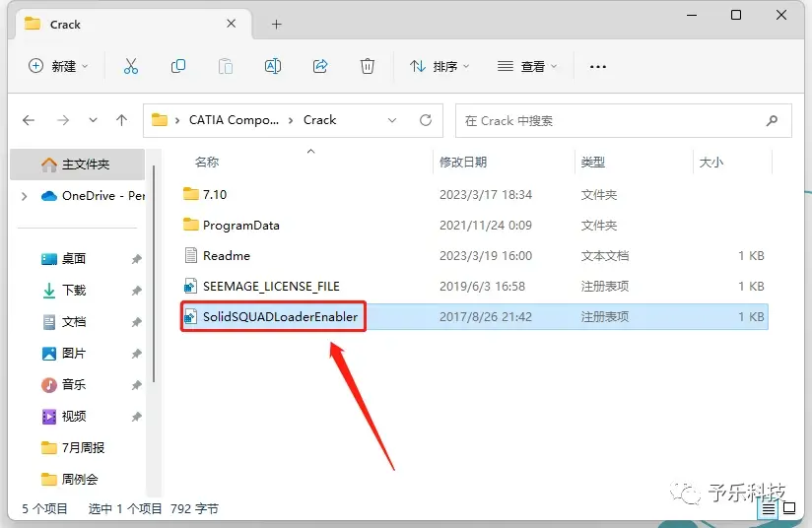Viewport: 812px width, 528px height.
Task: Expand address bar history dropdown
Action: click(392, 120)
